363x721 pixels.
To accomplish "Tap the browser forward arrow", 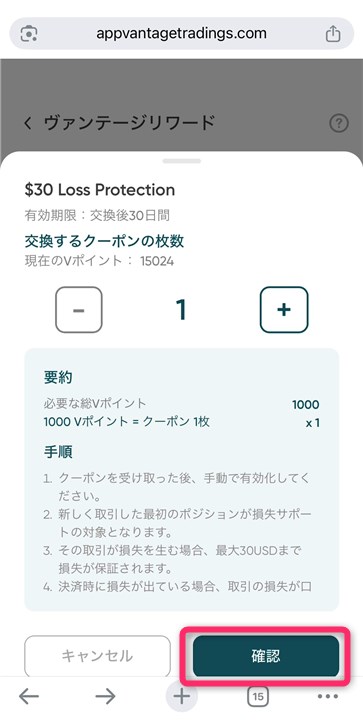I will 105,697.
